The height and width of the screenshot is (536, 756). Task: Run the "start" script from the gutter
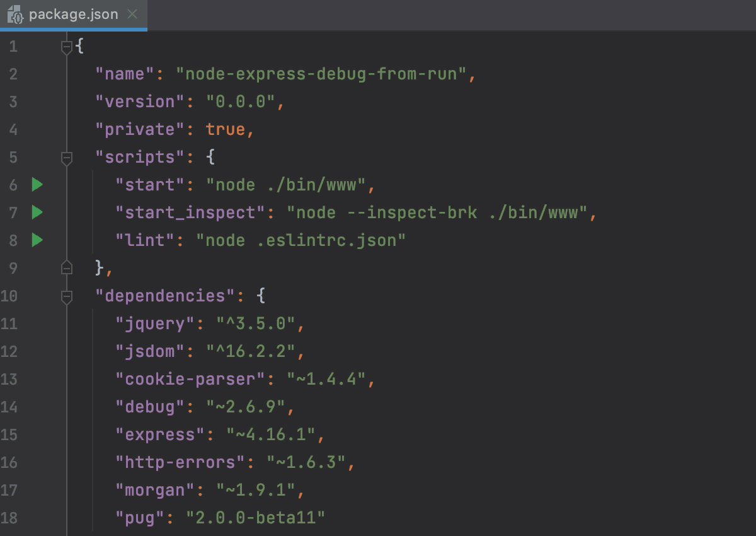pos(37,185)
